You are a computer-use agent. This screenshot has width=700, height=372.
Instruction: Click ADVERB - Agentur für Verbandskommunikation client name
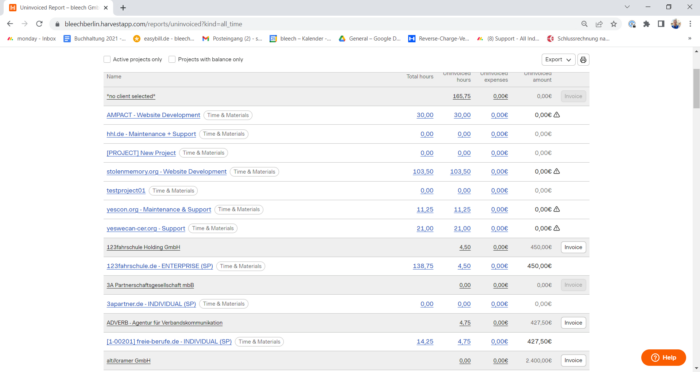164,323
